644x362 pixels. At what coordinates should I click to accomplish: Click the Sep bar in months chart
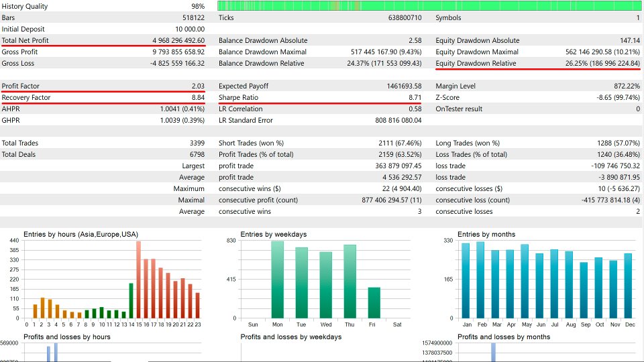[x=584, y=290]
